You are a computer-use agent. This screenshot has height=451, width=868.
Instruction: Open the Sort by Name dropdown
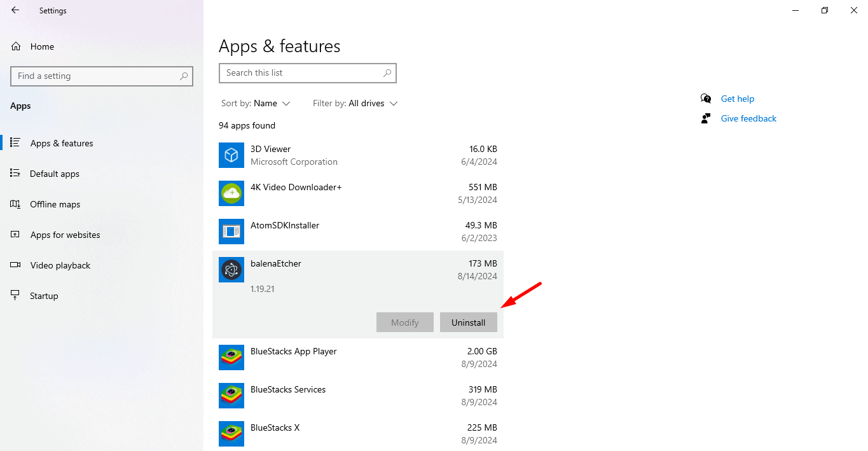[x=256, y=103]
